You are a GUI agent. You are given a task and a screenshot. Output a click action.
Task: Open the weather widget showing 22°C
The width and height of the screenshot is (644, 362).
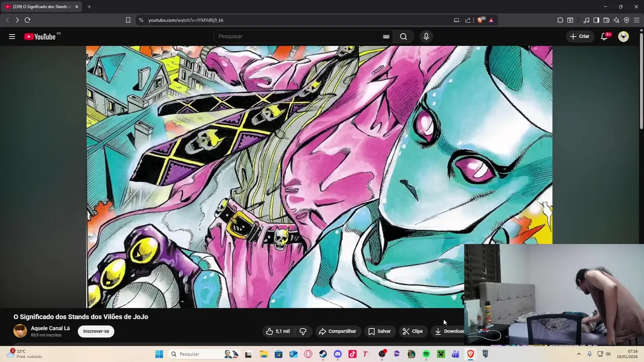coord(24,354)
